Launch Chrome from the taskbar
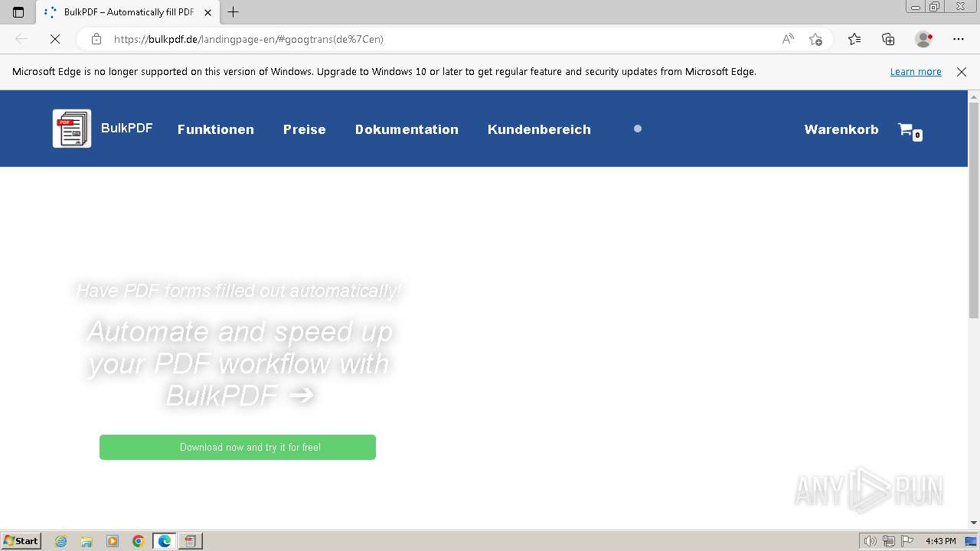Screen dimensions: 980x551 click(x=138, y=541)
